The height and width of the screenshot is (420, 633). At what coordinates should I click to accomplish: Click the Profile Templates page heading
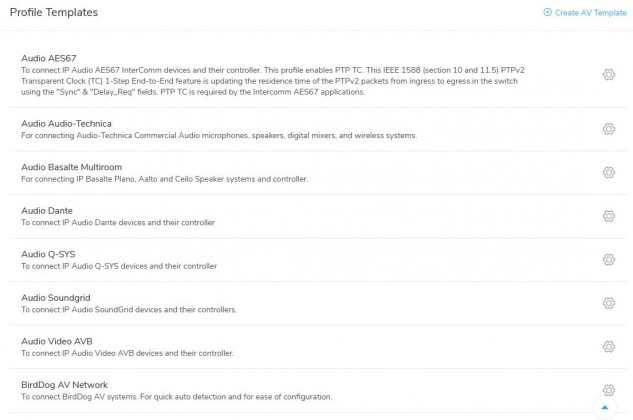[x=54, y=13]
